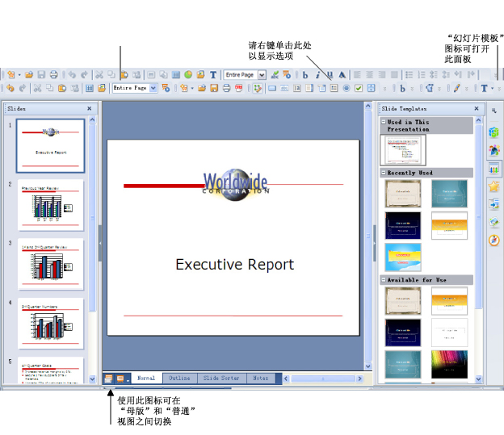This screenshot has height=435, width=504.
Task: Toggle Master and Normal view with the bottom-left icon
Action: [108, 379]
